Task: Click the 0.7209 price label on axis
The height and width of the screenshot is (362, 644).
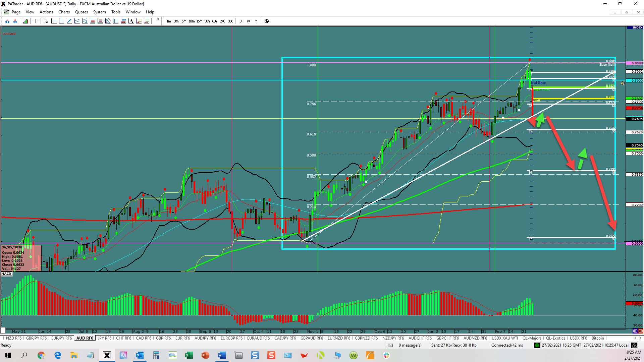Action: point(635,205)
